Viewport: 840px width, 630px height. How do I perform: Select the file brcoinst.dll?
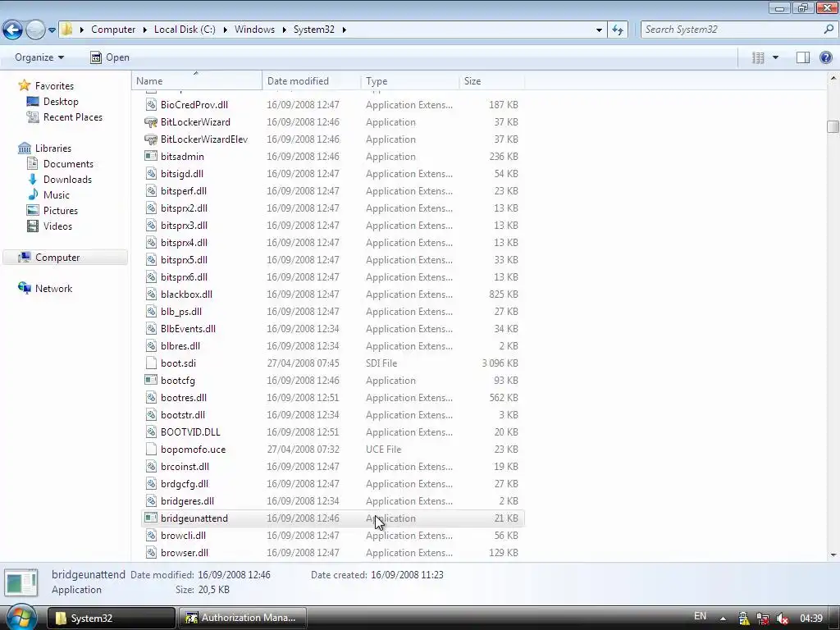[x=185, y=466]
